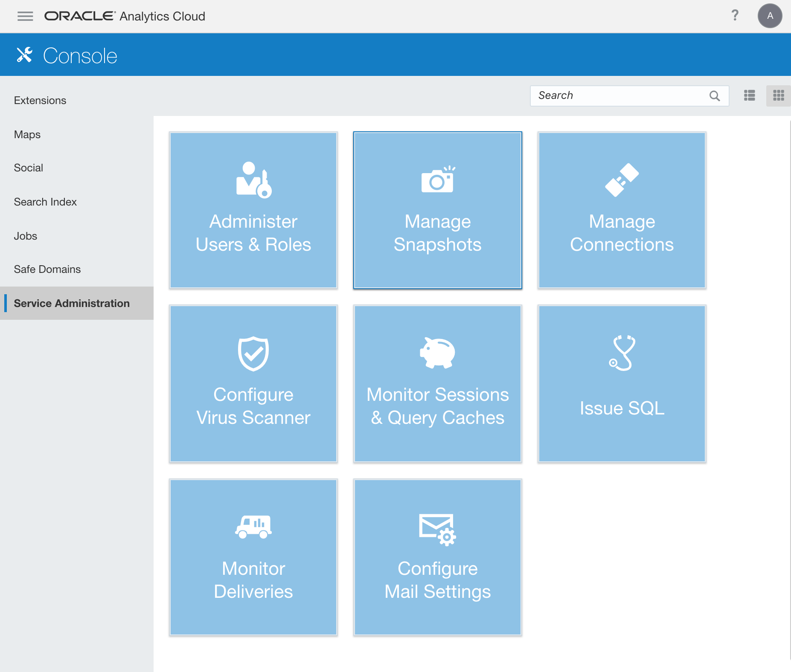Open the Extensions section
The width and height of the screenshot is (791, 672).
pos(40,100)
